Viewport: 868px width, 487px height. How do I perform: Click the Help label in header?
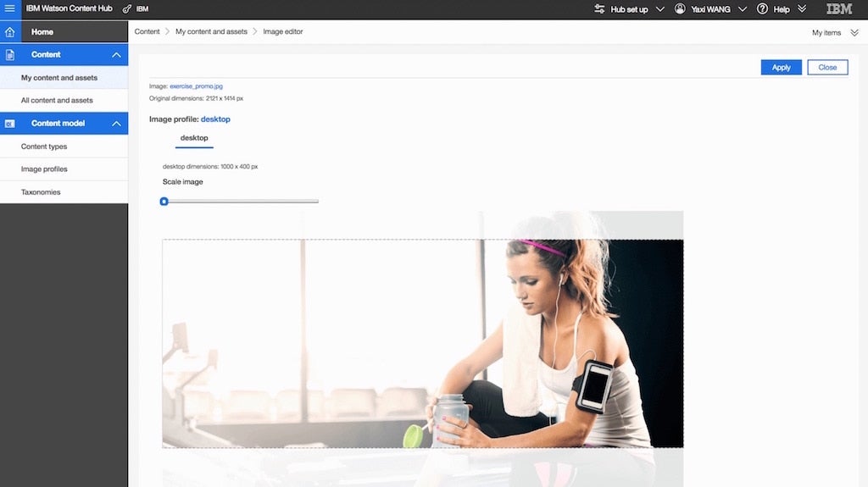point(782,8)
